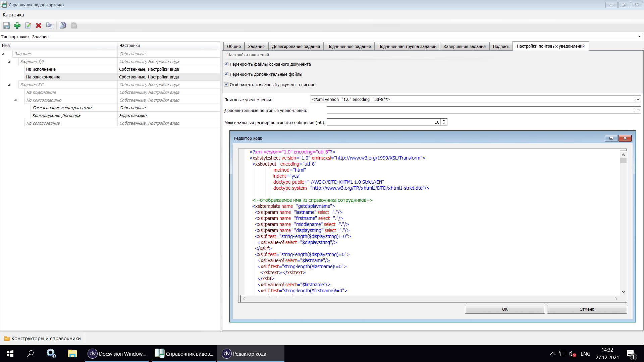Click the Save floppy-disk icon in the toolbar
Screen dimensions: 644x362
(6, 25)
